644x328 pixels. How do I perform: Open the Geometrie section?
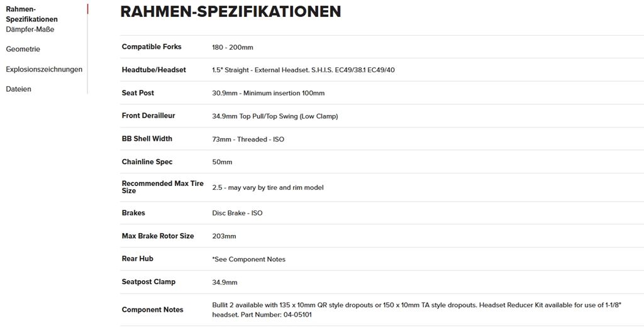coord(23,49)
